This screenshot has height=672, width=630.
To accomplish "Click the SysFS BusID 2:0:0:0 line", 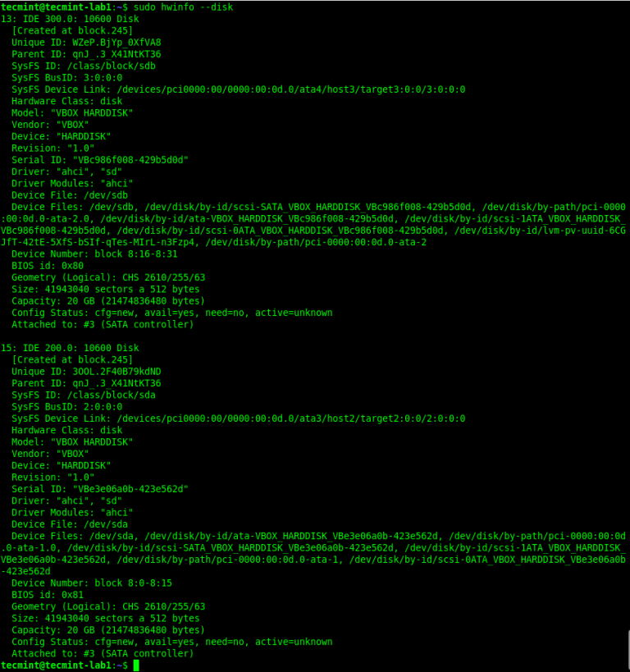I will point(67,407).
